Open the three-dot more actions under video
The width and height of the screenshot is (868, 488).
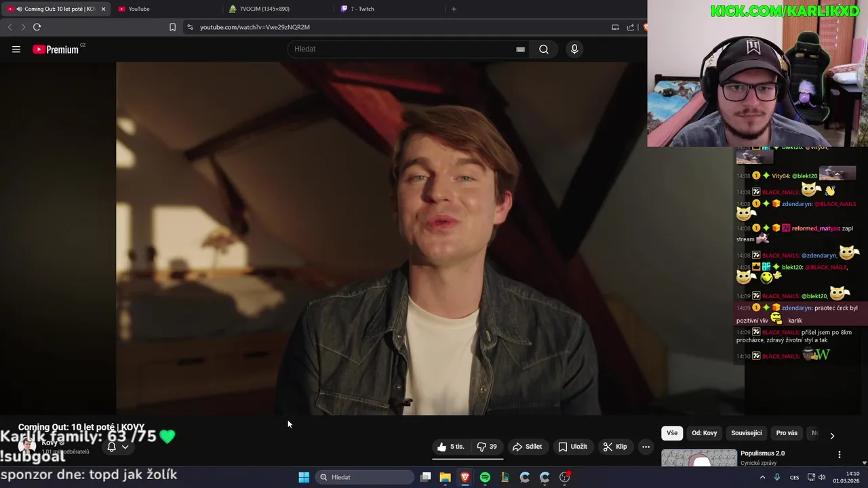[646, 447]
